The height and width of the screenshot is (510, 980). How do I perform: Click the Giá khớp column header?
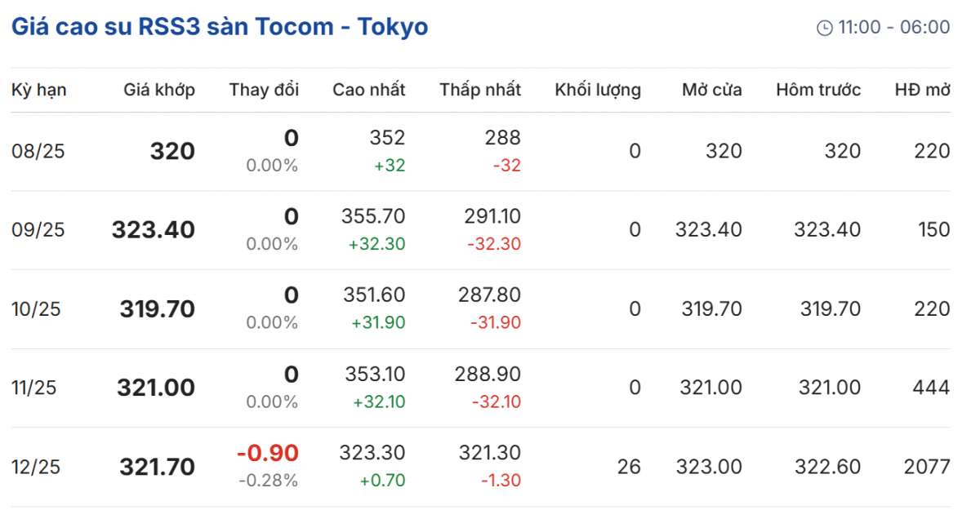[x=159, y=90]
